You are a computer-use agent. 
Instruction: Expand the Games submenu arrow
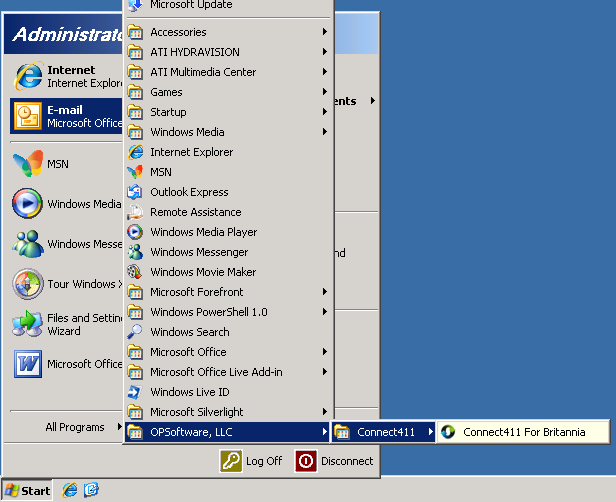point(325,92)
